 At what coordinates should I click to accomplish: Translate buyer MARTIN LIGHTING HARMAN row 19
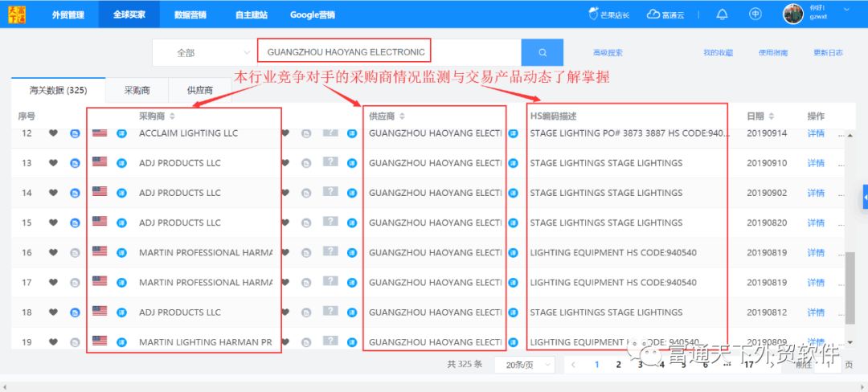click(x=122, y=342)
